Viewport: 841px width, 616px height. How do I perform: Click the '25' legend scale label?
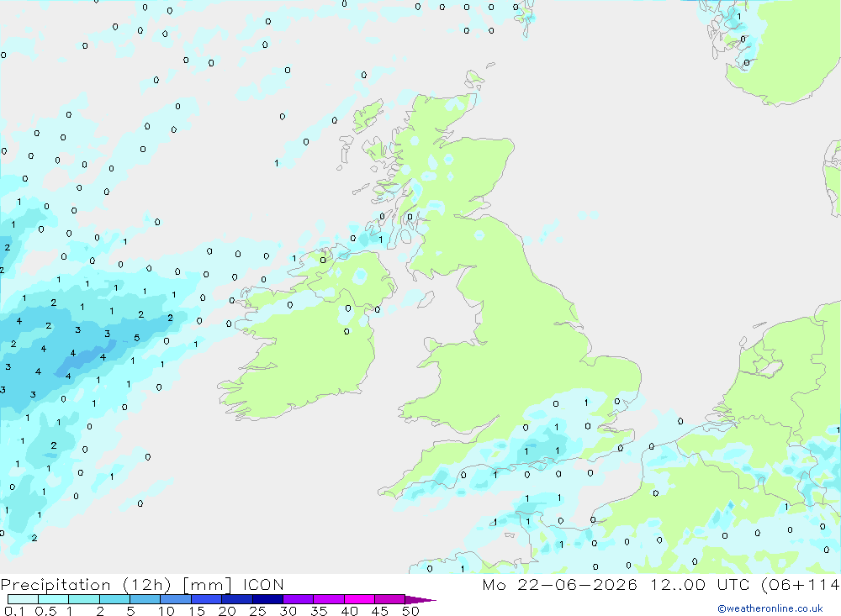click(x=257, y=611)
